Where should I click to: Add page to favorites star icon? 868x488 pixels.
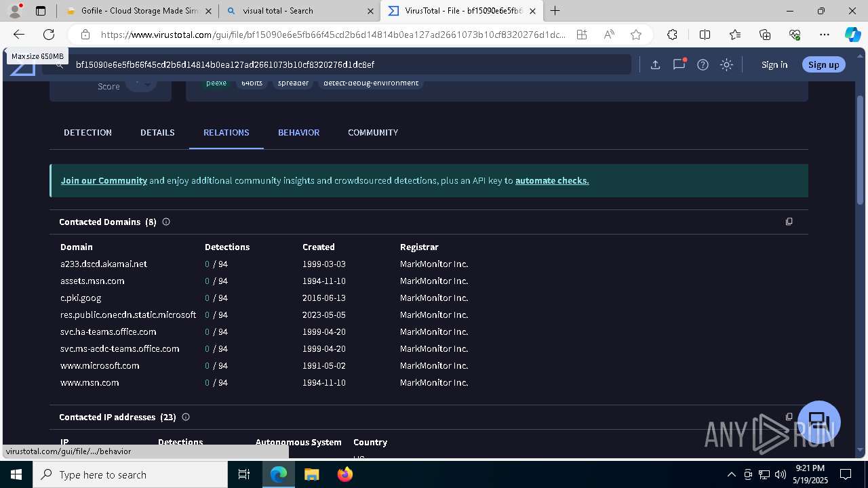pos(636,35)
